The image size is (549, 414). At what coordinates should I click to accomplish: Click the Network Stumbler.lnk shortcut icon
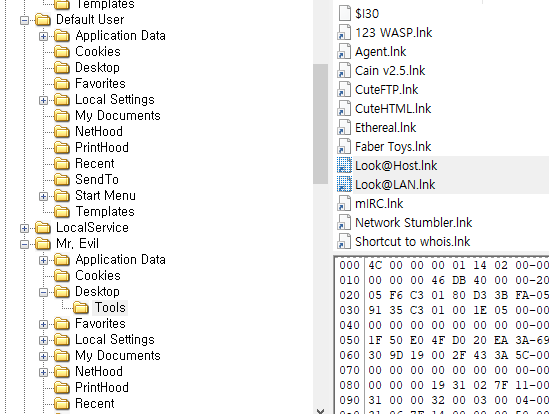(344, 222)
